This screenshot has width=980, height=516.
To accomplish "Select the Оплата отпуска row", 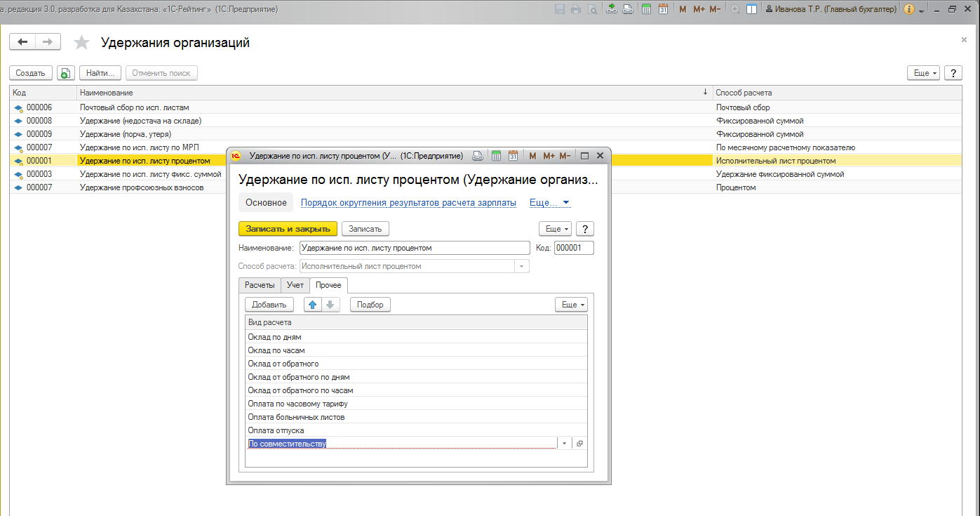I will 417,430.
